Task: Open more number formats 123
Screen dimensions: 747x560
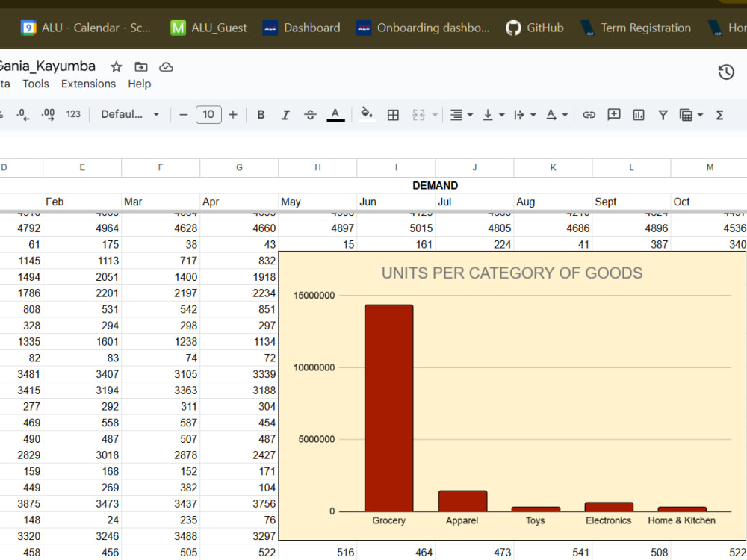Action: click(x=73, y=114)
